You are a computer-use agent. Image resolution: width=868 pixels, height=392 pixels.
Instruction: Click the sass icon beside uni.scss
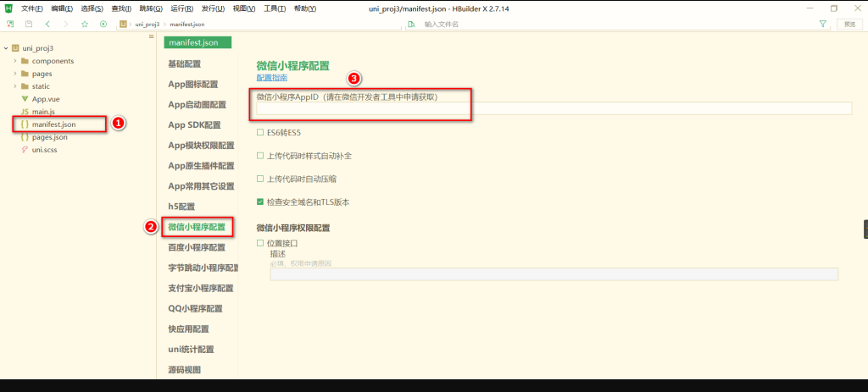coord(25,150)
